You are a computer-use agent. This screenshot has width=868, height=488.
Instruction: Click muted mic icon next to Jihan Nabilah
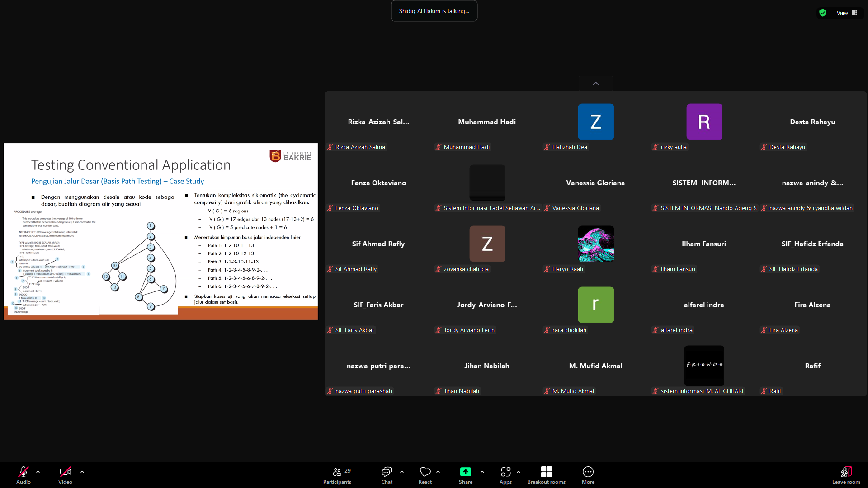click(439, 391)
